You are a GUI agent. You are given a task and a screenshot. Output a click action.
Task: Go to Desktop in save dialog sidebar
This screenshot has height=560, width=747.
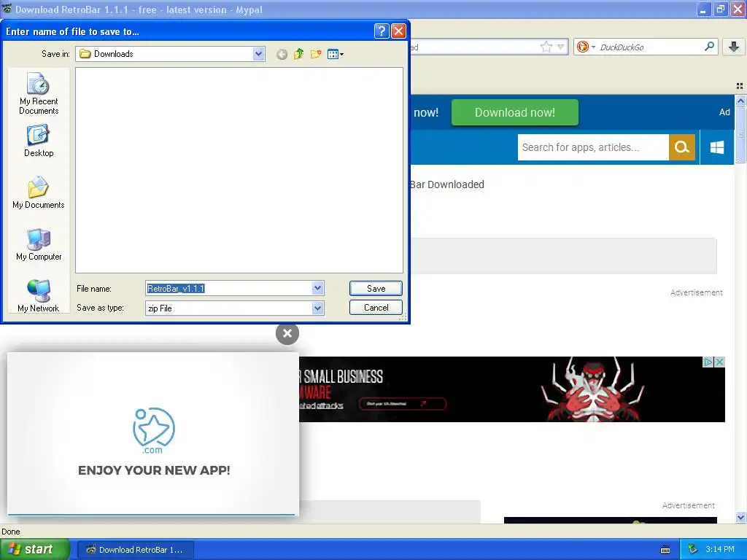pyautogui.click(x=39, y=141)
